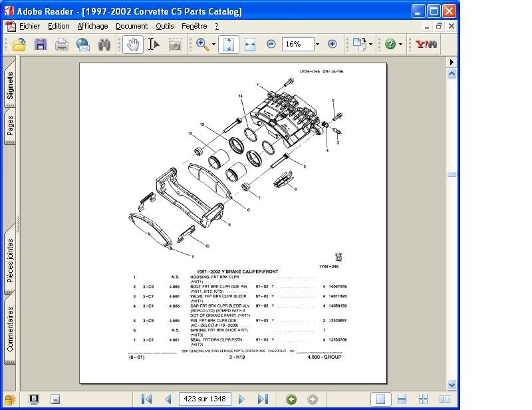
Task: Print the document with the printer icon
Action: pyautogui.click(x=61, y=45)
